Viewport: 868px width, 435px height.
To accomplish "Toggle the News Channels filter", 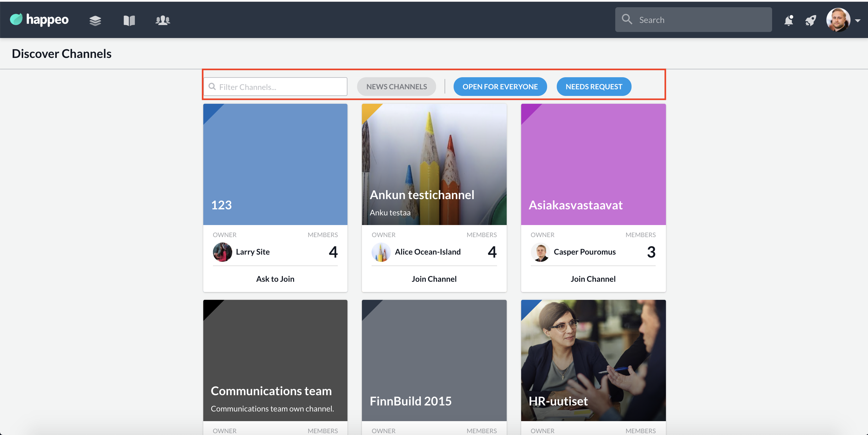I will click(x=396, y=87).
